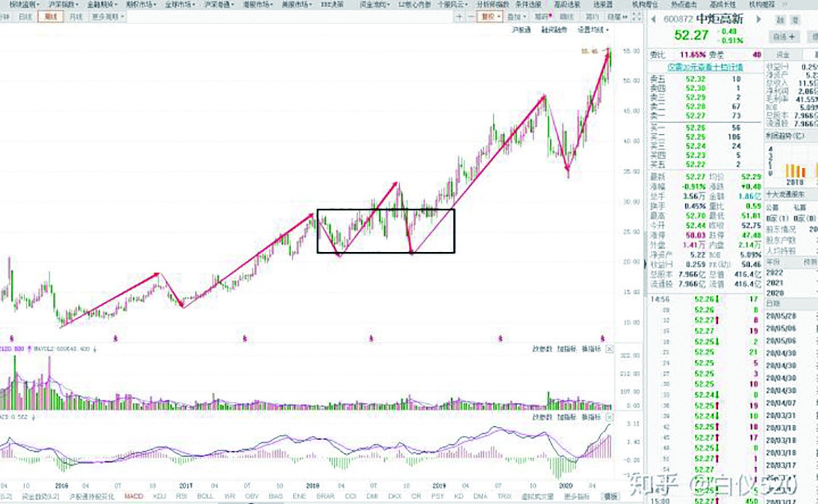Viewport: 818px width, 504px height.
Task: Go to previous stock with left arrow
Action: (653, 19)
